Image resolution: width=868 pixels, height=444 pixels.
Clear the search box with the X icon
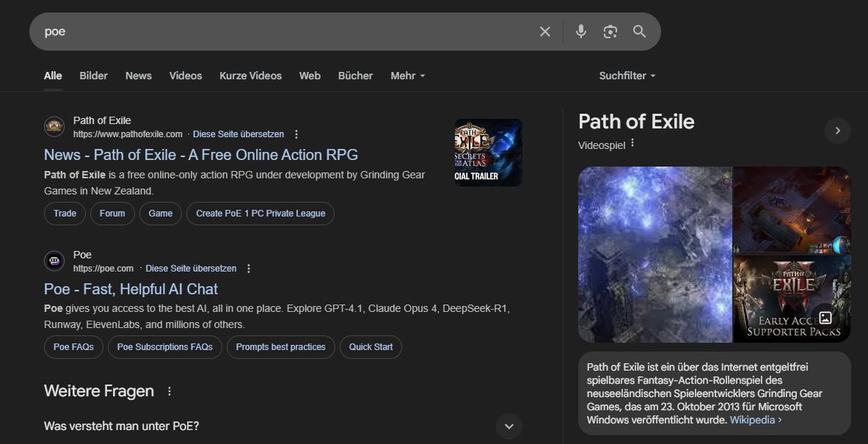[x=545, y=32]
